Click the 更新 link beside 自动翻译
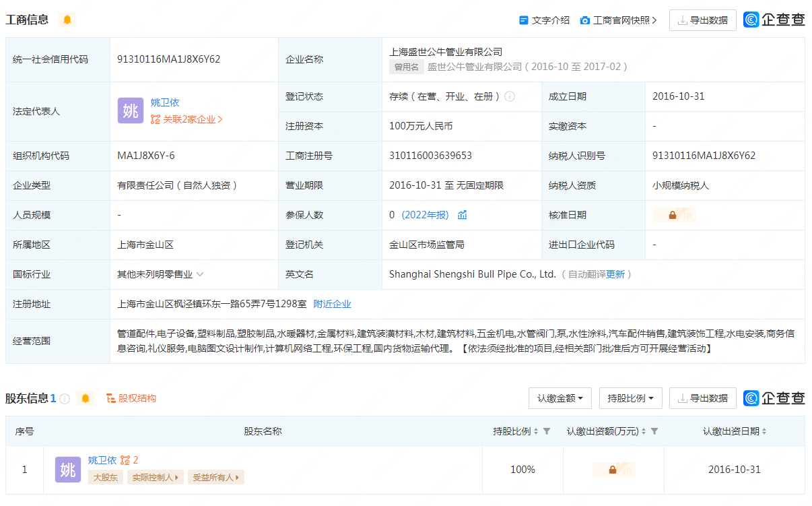The image size is (812, 506). coord(615,274)
